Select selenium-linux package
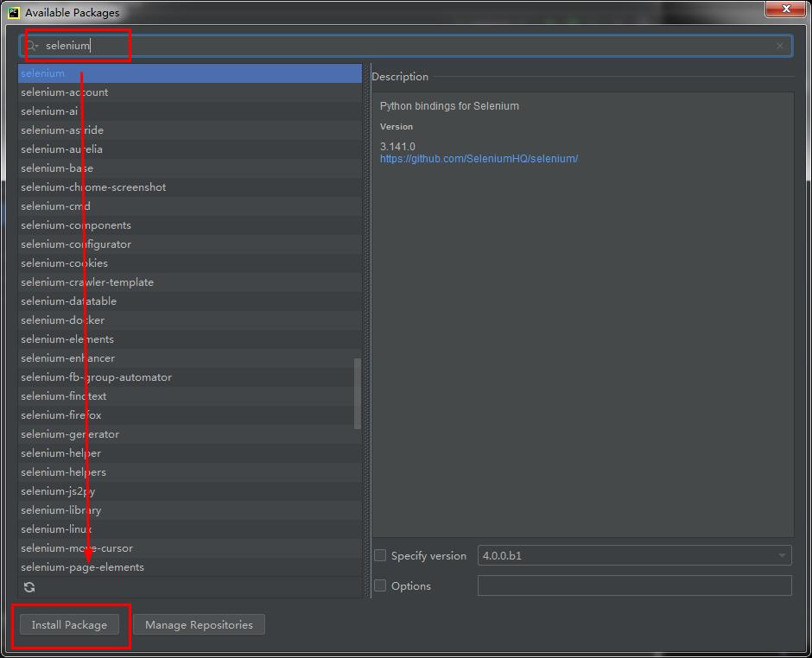812x658 pixels. 189,529
